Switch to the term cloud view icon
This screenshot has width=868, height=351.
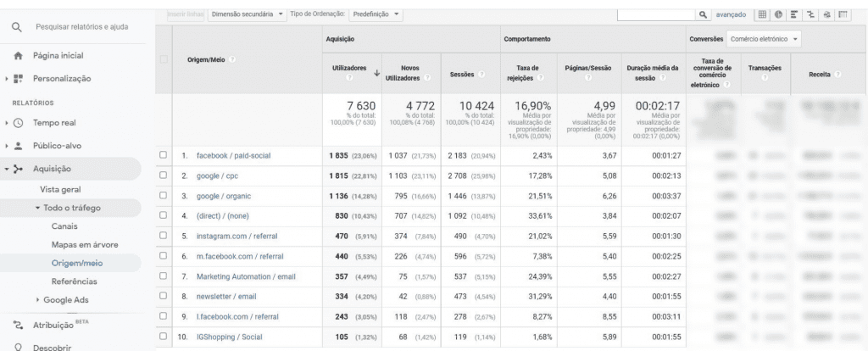click(x=827, y=15)
